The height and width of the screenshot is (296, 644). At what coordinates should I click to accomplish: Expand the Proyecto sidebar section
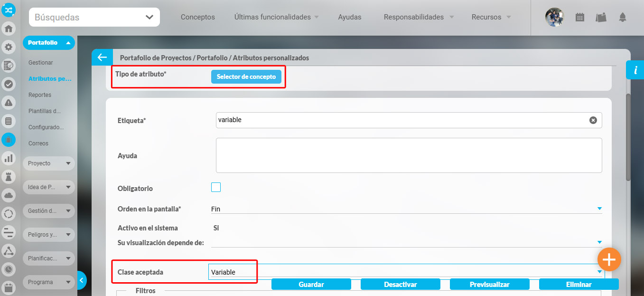(x=49, y=163)
